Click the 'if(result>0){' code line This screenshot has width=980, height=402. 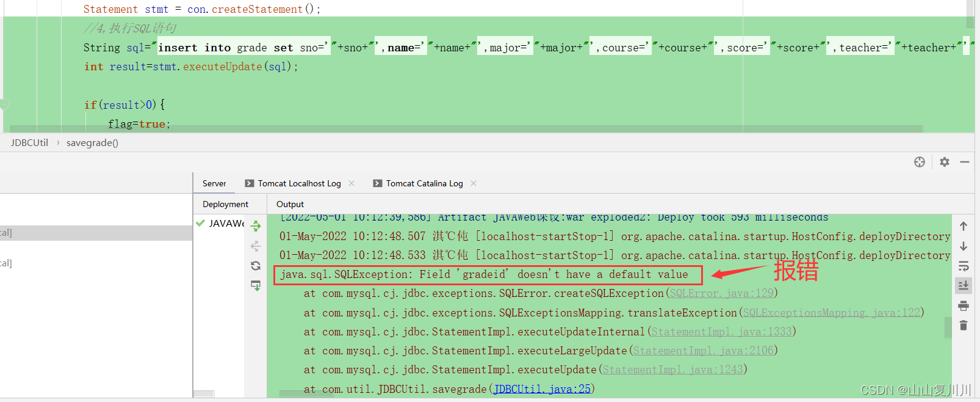tap(124, 104)
